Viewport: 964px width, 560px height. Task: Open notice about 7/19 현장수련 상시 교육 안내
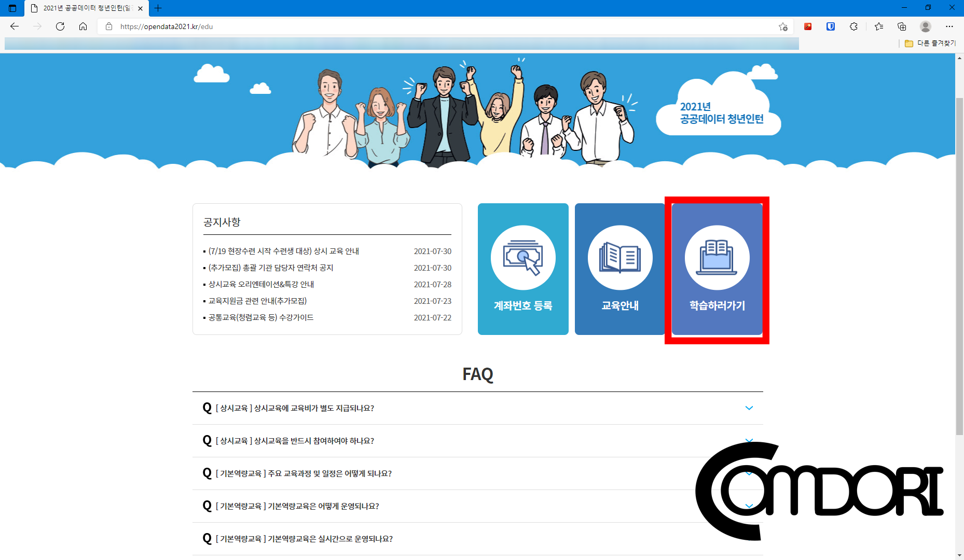pyautogui.click(x=284, y=251)
